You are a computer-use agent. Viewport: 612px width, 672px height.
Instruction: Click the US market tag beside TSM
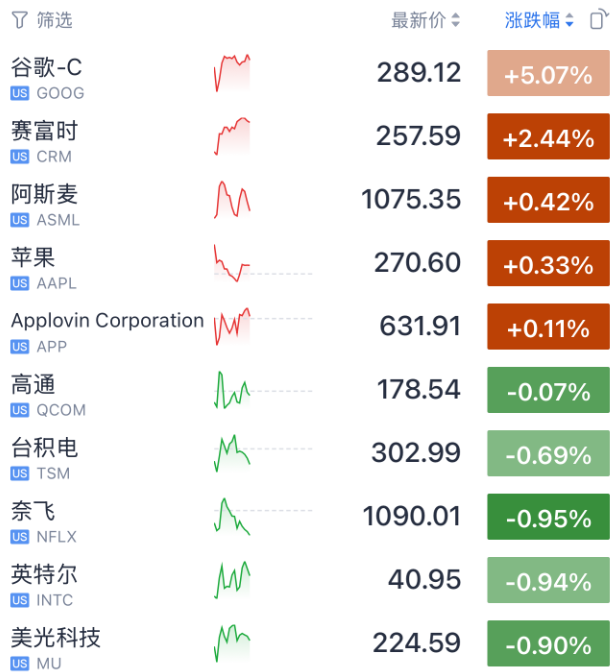coord(20,473)
